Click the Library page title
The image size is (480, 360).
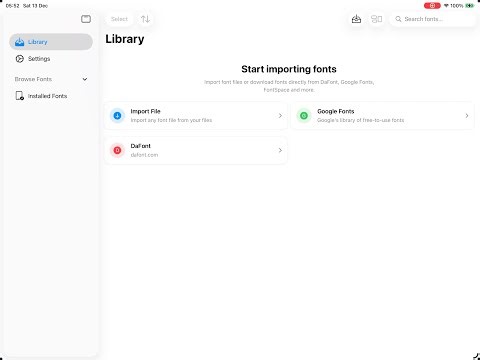(125, 39)
